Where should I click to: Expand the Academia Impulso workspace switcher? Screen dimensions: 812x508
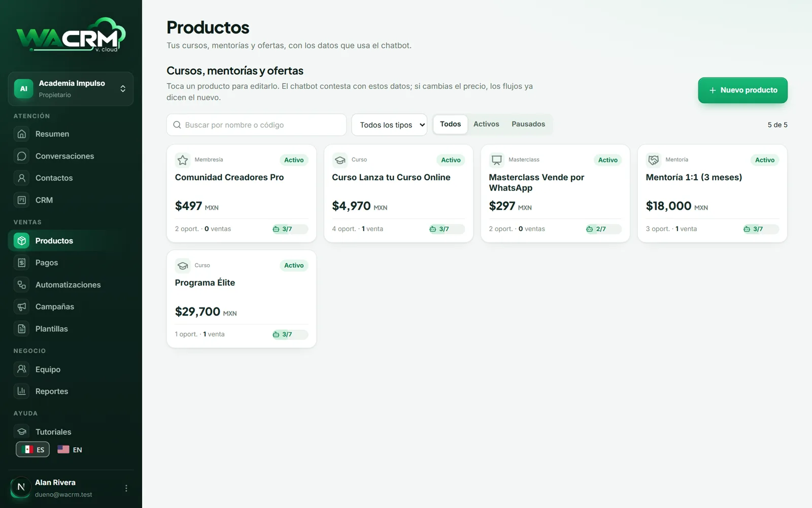[71, 89]
